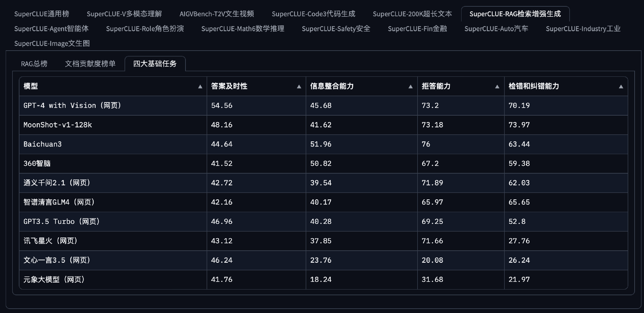Open SuperCLUE-Code3代码生成 tab
644x313 pixels.
tap(313, 14)
